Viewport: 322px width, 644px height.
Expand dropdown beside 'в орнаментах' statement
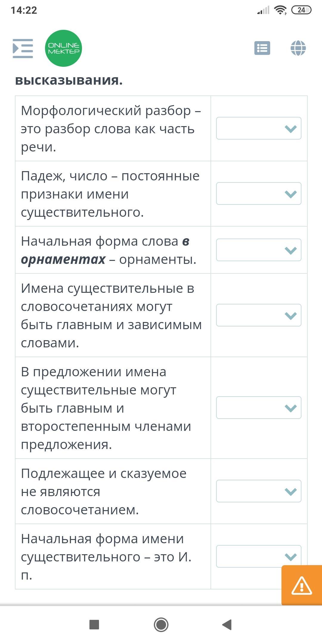coord(258,250)
